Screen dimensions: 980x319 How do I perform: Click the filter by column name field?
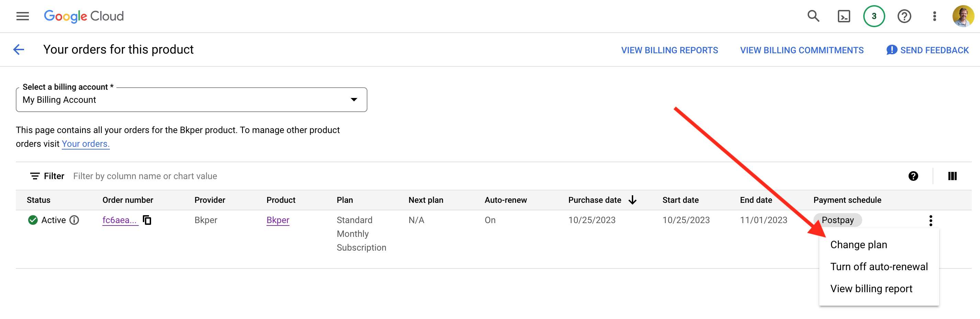click(145, 176)
